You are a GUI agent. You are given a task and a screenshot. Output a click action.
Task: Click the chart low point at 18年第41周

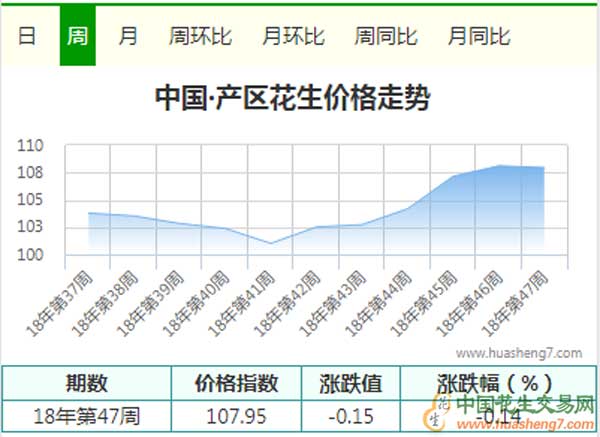tap(270, 243)
